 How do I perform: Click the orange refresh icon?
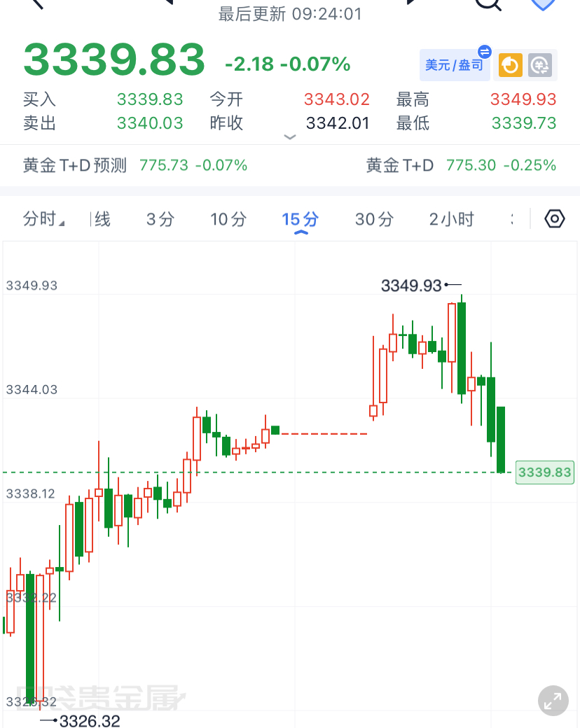coord(510,65)
